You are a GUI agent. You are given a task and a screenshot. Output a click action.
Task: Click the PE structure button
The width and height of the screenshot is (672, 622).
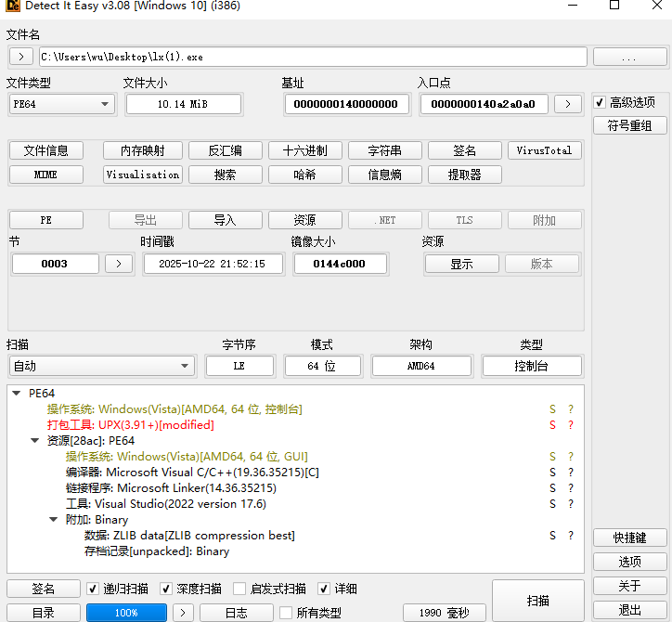tap(45, 220)
